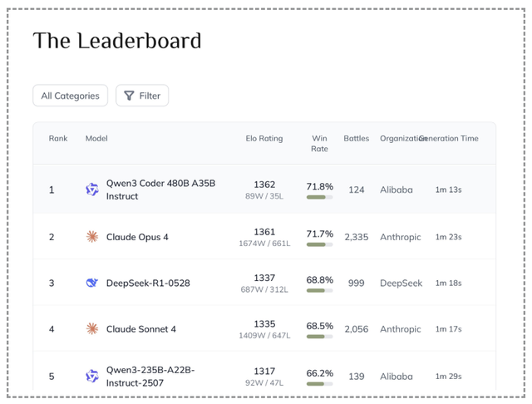Click the Filter button

tap(142, 96)
